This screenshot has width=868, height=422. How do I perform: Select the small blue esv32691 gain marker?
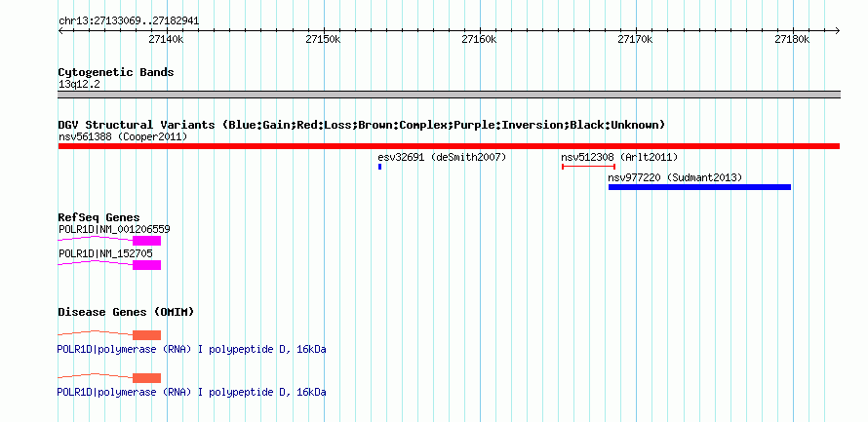[379, 167]
